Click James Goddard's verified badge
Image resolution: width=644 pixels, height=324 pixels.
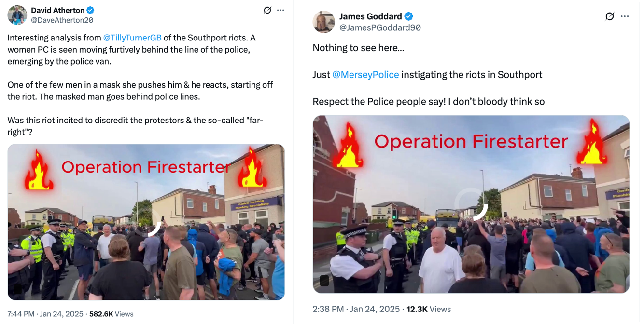coord(409,16)
